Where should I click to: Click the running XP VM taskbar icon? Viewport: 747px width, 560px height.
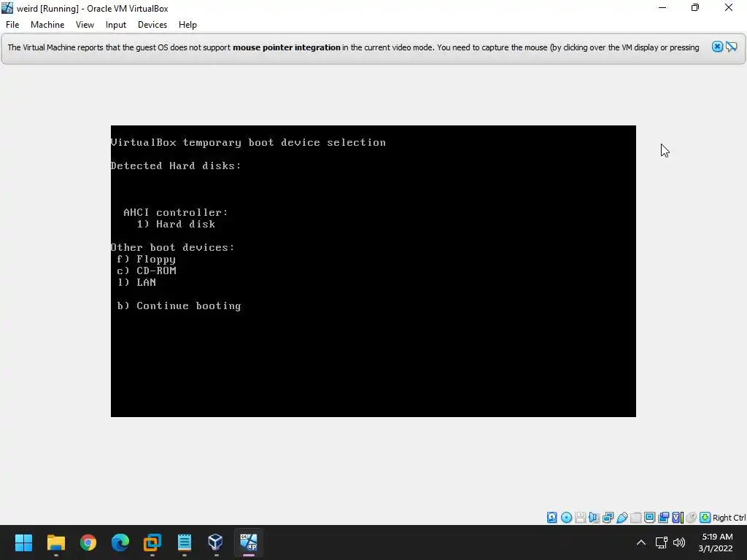coord(248,542)
